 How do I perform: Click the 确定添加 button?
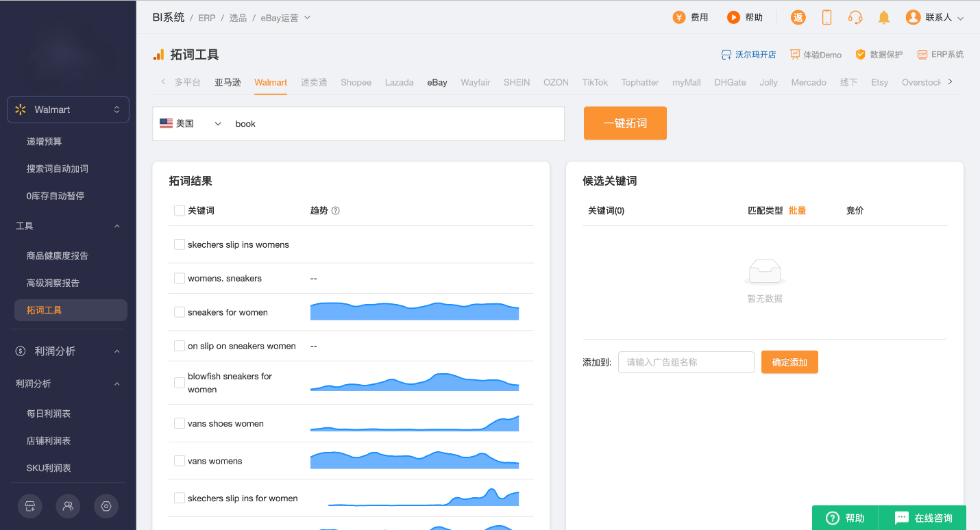789,362
